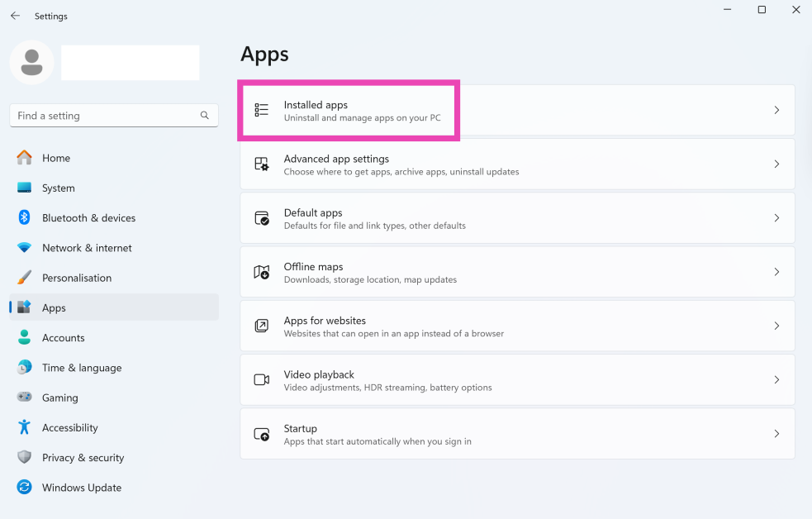Select Windows Update in sidebar
The width and height of the screenshot is (812, 519).
point(81,488)
